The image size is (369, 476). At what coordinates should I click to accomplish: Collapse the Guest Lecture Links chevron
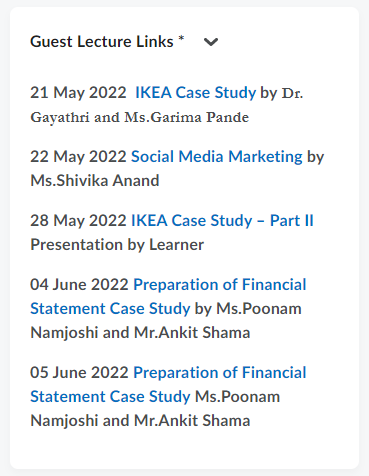point(211,42)
